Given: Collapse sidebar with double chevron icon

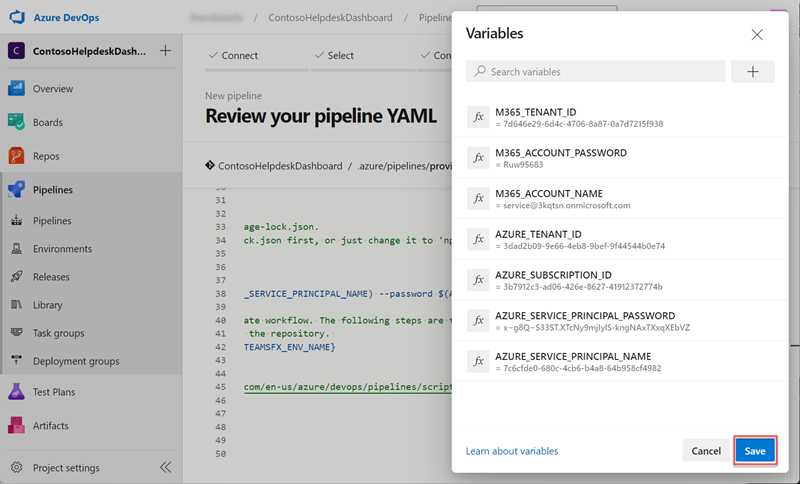Looking at the screenshot, I should coord(165,467).
